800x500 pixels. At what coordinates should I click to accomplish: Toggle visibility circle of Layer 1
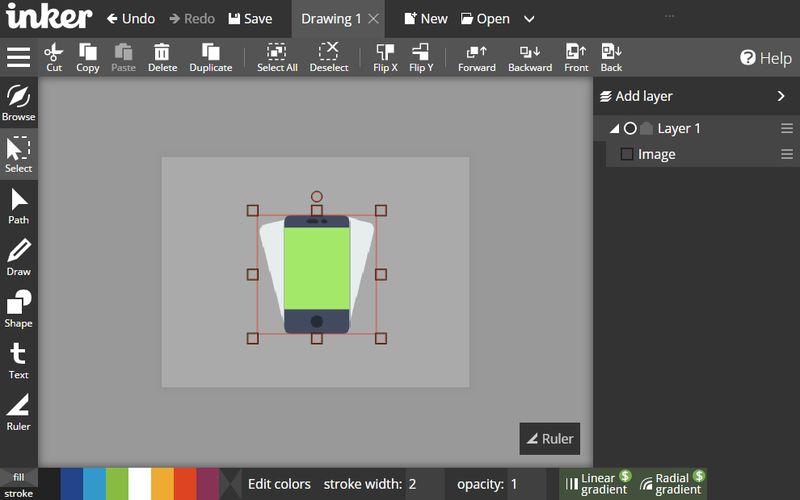click(630, 129)
